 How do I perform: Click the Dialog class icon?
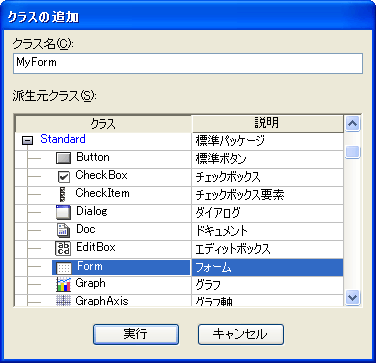[x=63, y=212]
